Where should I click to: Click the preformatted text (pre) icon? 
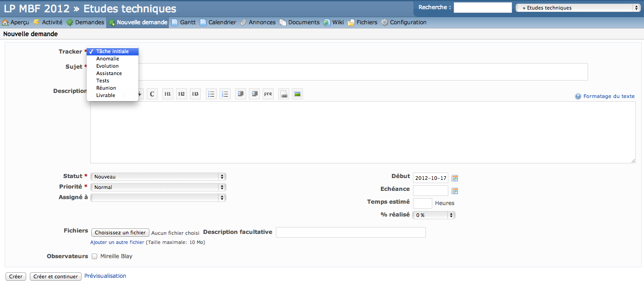pyautogui.click(x=268, y=94)
